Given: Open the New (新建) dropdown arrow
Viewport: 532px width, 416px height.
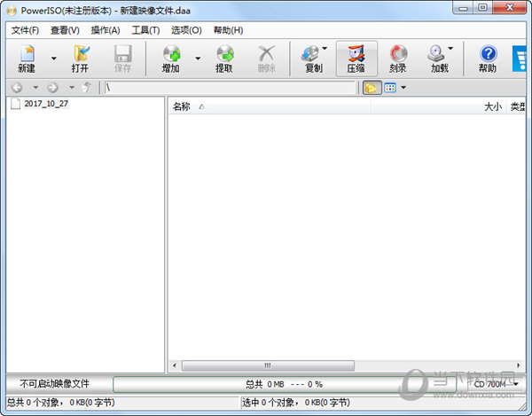Looking at the screenshot, I should click(x=53, y=59).
